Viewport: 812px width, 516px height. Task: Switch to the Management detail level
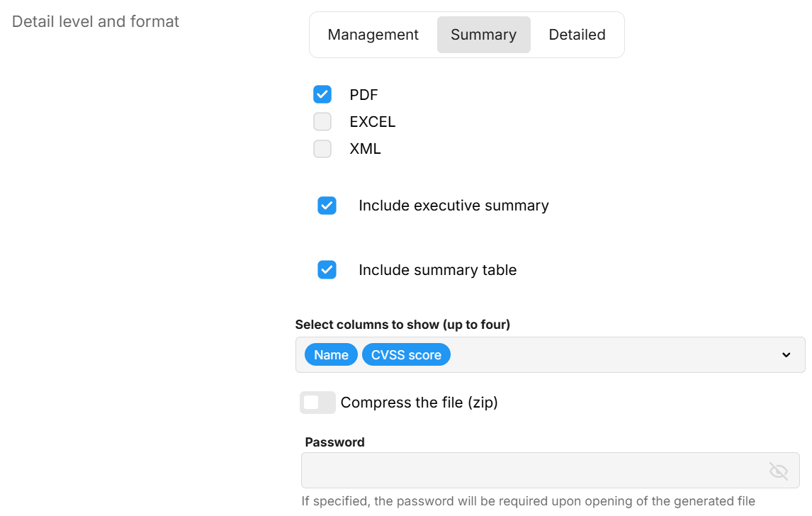(x=373, y=35)
